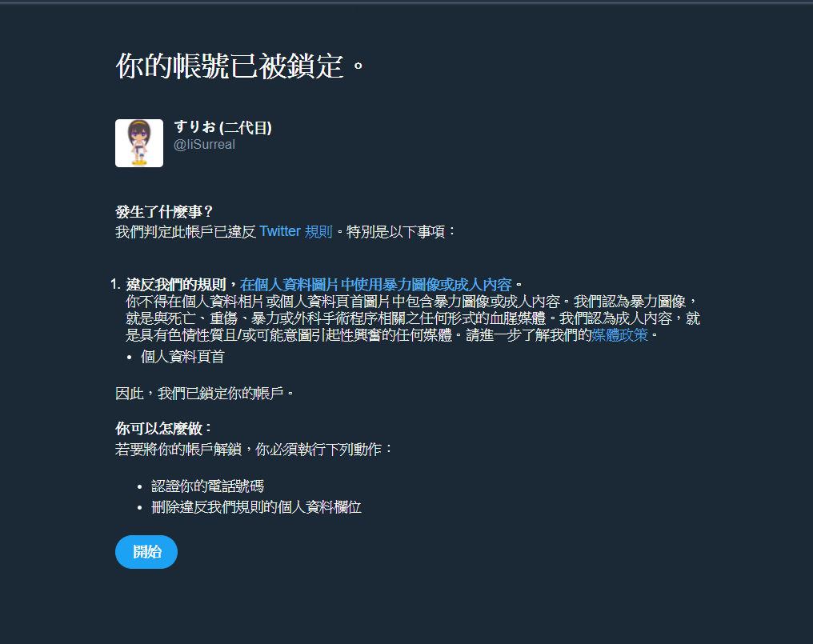The image size is (813, 644).
Task: Click the bold text 違反我們的規則
Action: [x=176, y=285]
